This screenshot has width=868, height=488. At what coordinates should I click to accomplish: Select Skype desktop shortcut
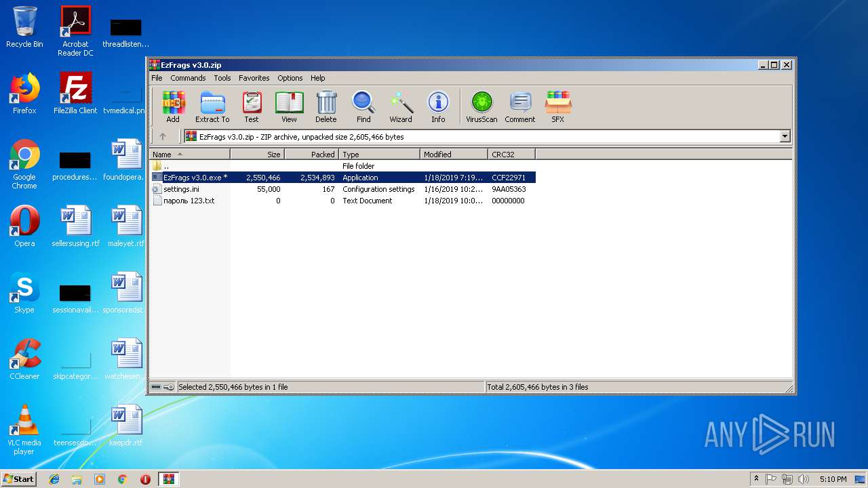24,293
